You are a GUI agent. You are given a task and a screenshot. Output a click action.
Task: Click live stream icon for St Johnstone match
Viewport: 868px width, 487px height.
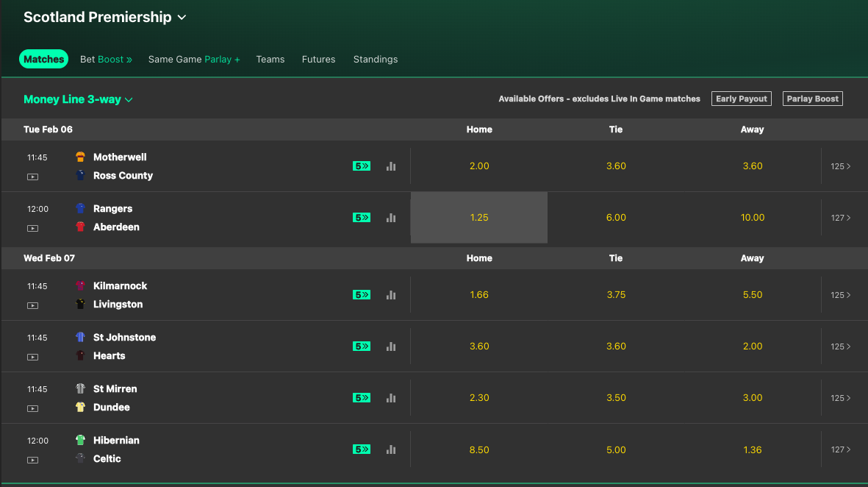[x=32, y=357]
